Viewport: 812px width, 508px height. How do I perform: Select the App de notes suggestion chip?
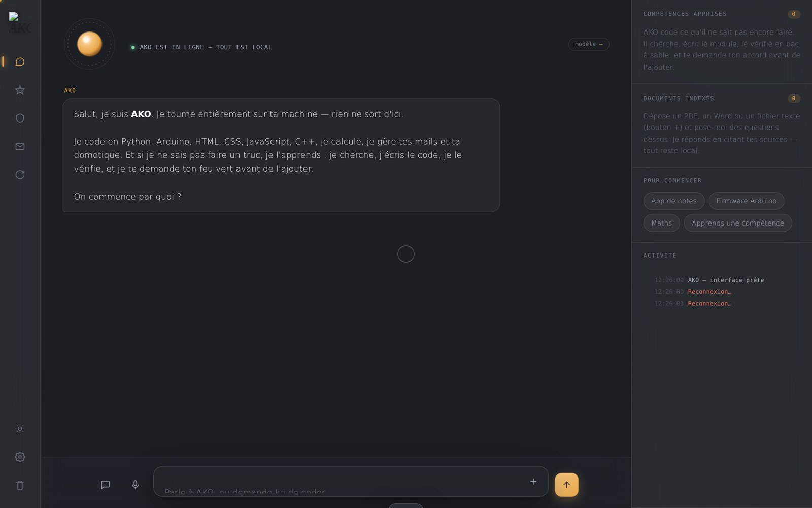673,201
